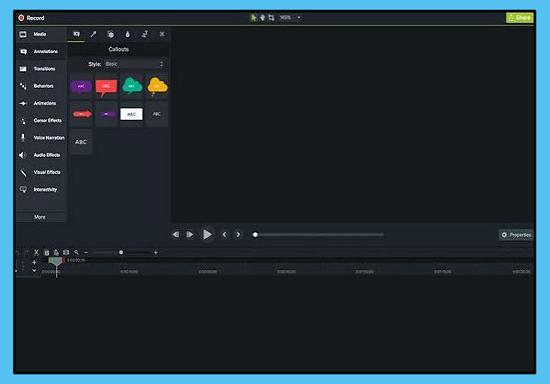Open the Audio Effects tab
Image resolution: width=550 pixels, height=384 pixels.
click(41, 155)
